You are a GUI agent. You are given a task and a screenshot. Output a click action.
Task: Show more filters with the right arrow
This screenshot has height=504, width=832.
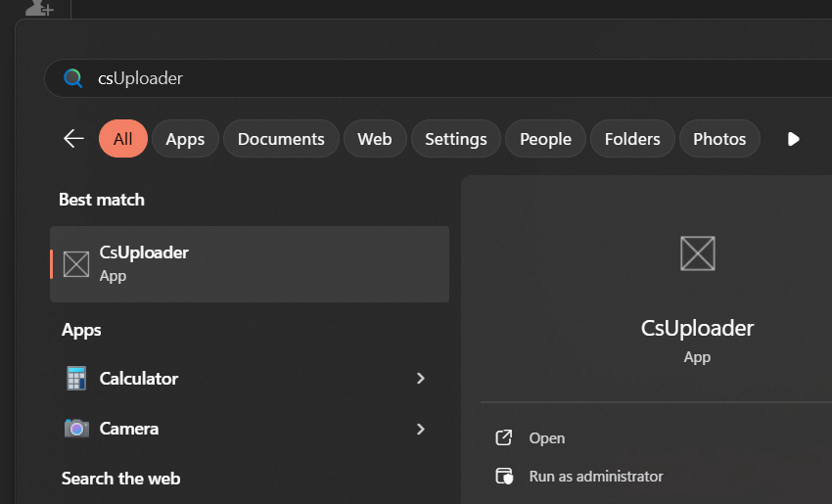pyautogui.click(x=793, y=139)
